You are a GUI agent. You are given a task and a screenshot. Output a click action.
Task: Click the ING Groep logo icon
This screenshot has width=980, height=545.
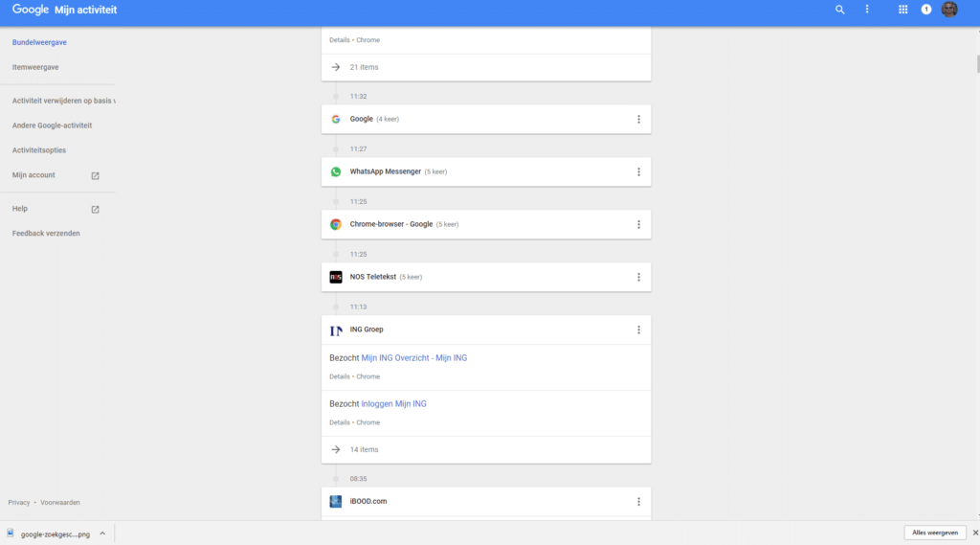pos(336,329)
